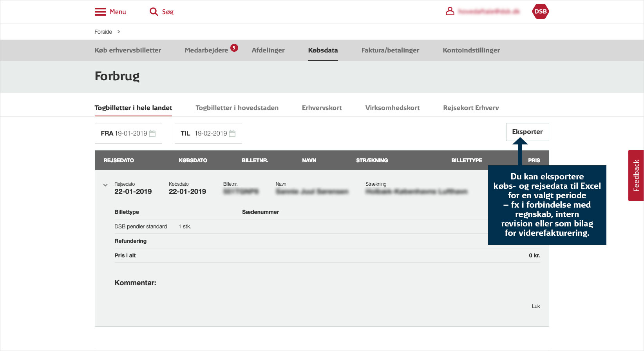This screenshot has height=351, width=644.
Task: Open Faktura/betalinger in navigation bar
Action: coord(390,50)
